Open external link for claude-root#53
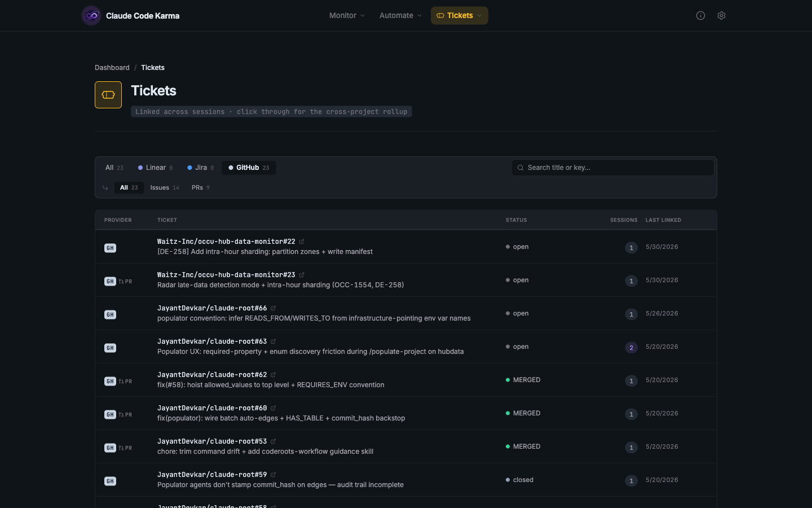The width and height of the screenshot is (812, 508). [273, 441]
